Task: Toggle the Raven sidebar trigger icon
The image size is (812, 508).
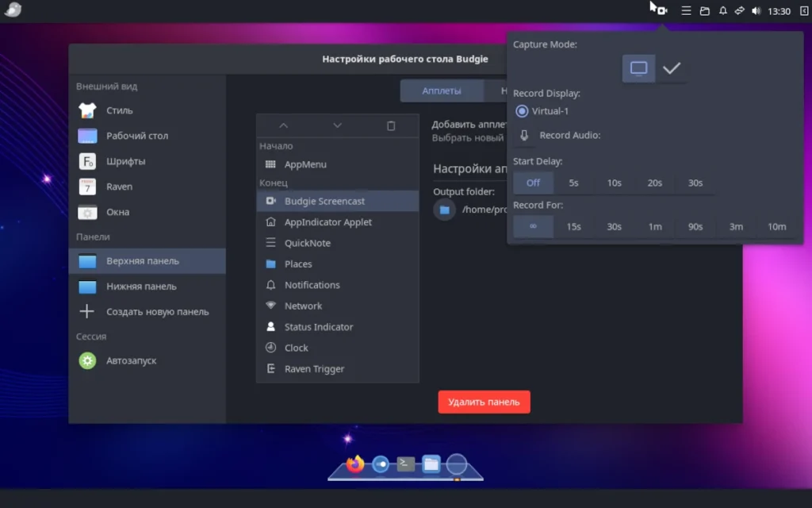Action: click(x=804, y=11)
